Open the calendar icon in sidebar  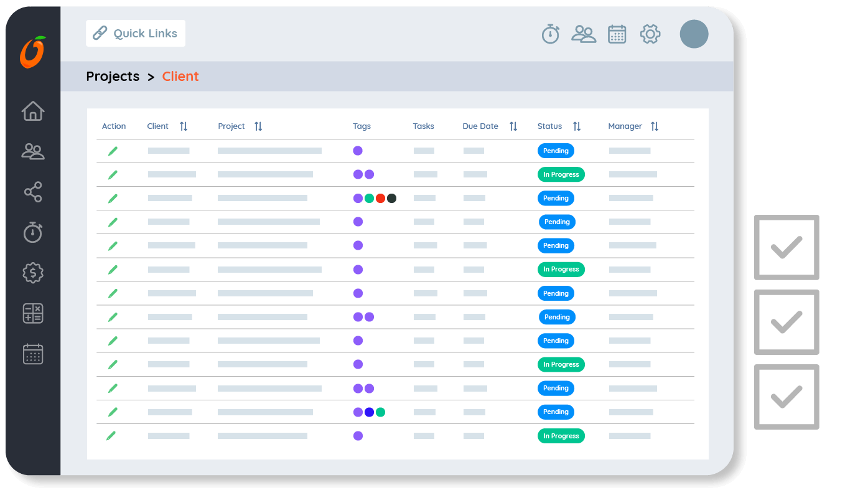tap(33, 354)
